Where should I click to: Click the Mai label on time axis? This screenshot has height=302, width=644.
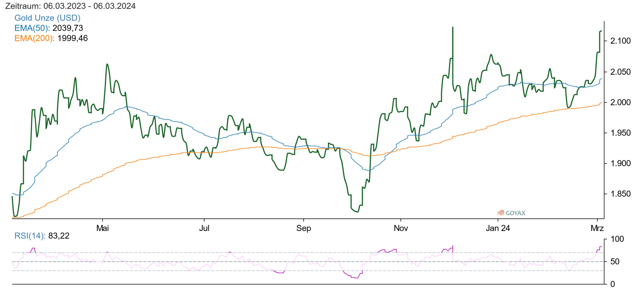tap(102, 228)
